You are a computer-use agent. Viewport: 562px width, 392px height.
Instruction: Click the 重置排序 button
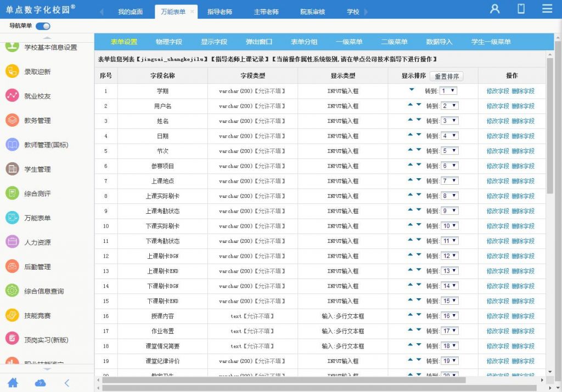[447, 76]
